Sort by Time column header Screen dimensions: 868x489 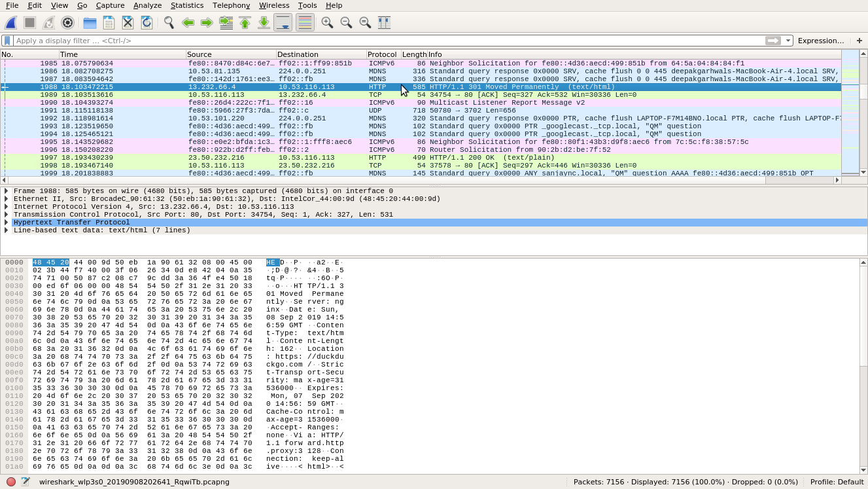coord(122,54)
